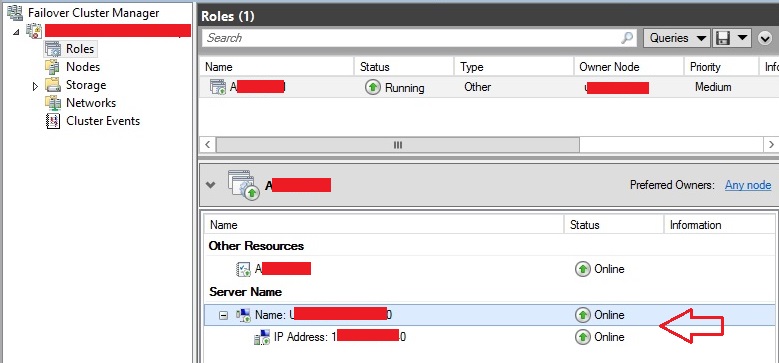779x363 pixels.
Task: Sort roles by Status column
Action: pyautogui.click(x=404, y=67)
